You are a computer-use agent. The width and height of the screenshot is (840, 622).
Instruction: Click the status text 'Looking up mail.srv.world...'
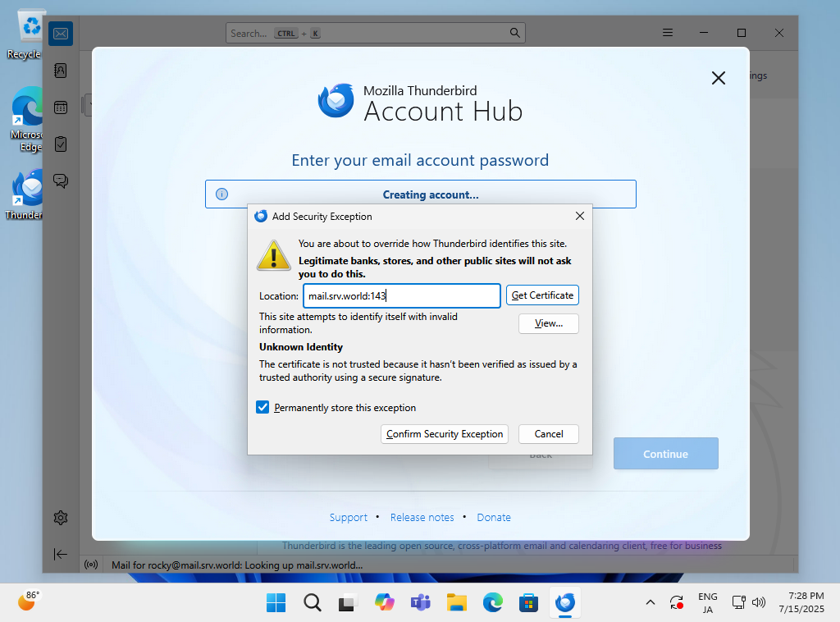[304, 565]
